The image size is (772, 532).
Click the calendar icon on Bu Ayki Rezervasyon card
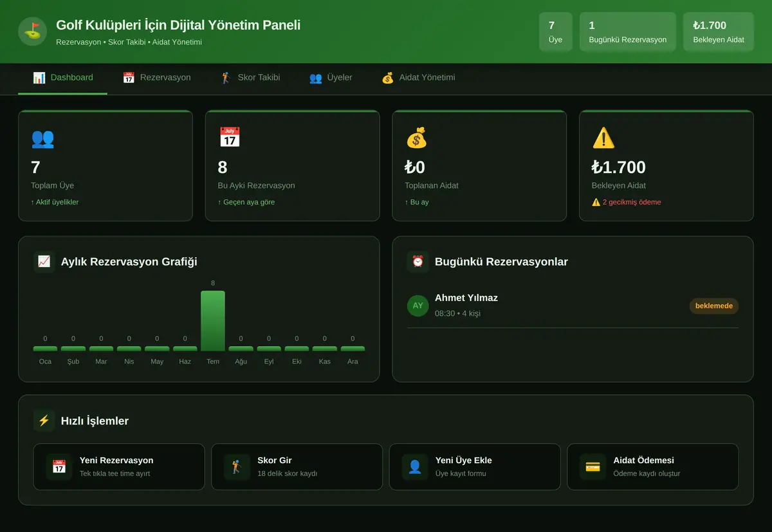pos(230,138)
